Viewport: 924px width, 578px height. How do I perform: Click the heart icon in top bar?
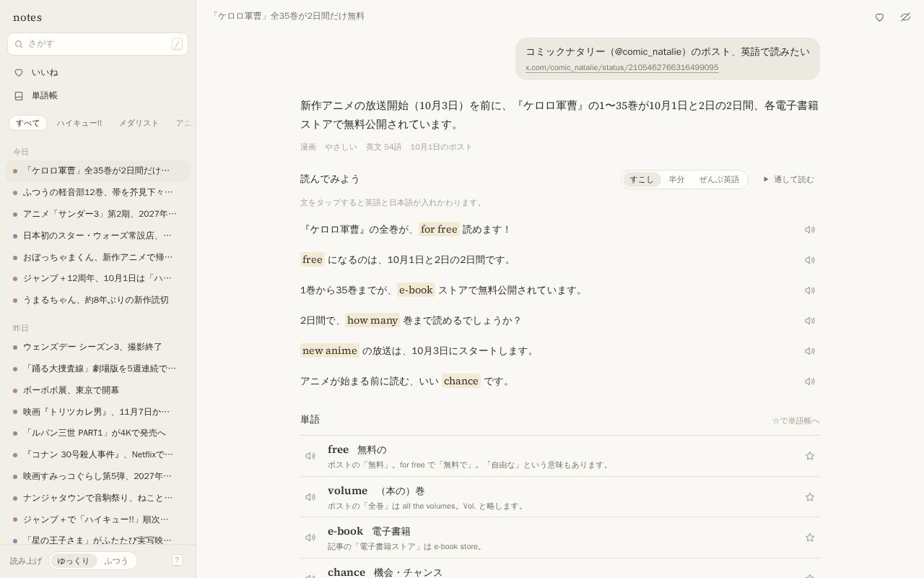(x=879, y=17)
